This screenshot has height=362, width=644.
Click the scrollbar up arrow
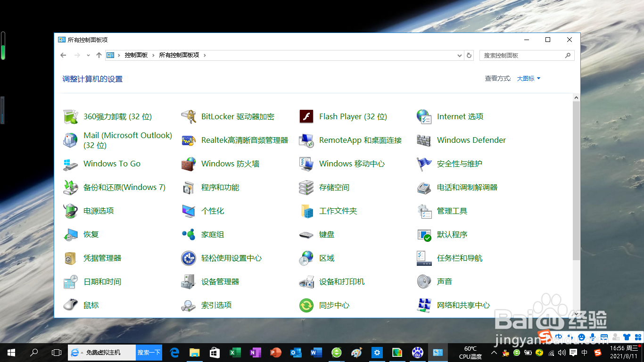[576, 98]
